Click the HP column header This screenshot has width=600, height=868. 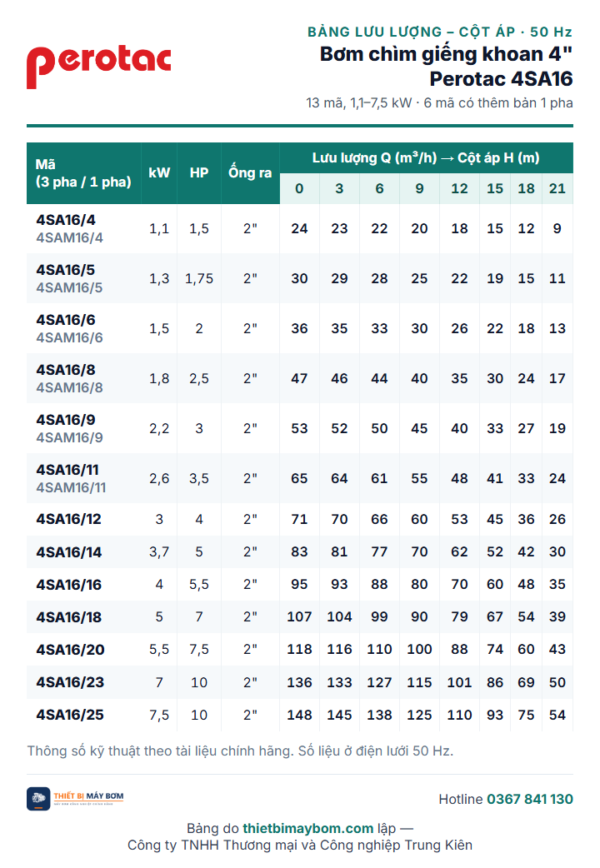coord(199,172)
